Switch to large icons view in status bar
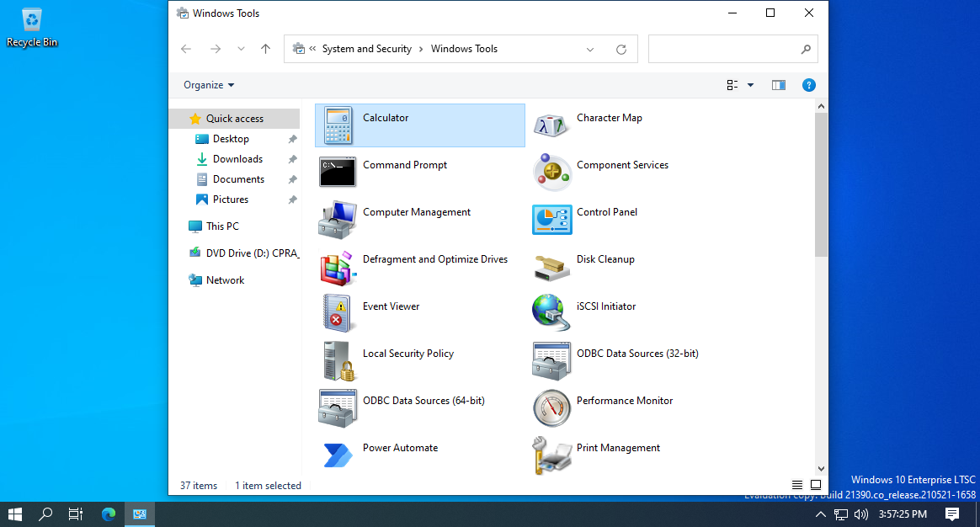This screenshot has height=527, width=980. pyautogui.click(x=816, y=485)
